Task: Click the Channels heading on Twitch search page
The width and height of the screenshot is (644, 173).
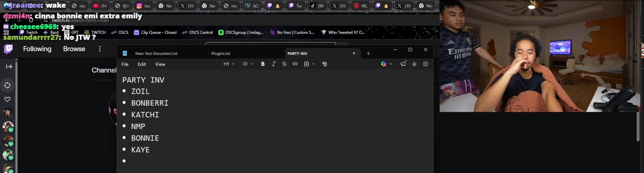Action: click(x=104, y=70)
